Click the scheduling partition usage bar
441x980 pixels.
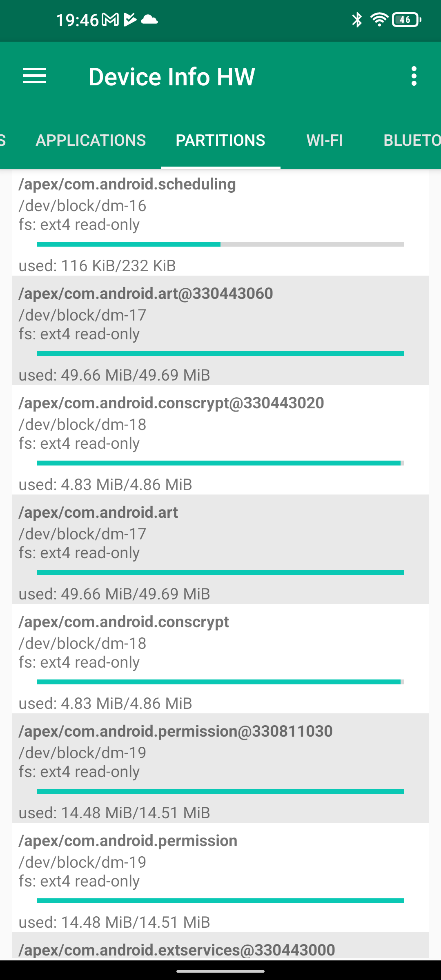click(x=220, y=244)
